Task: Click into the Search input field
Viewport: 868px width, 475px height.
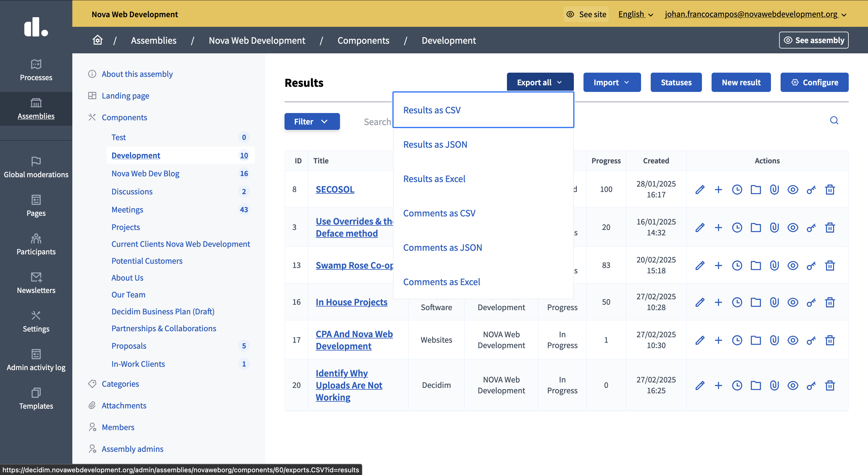Action: (x=377, y=122)
